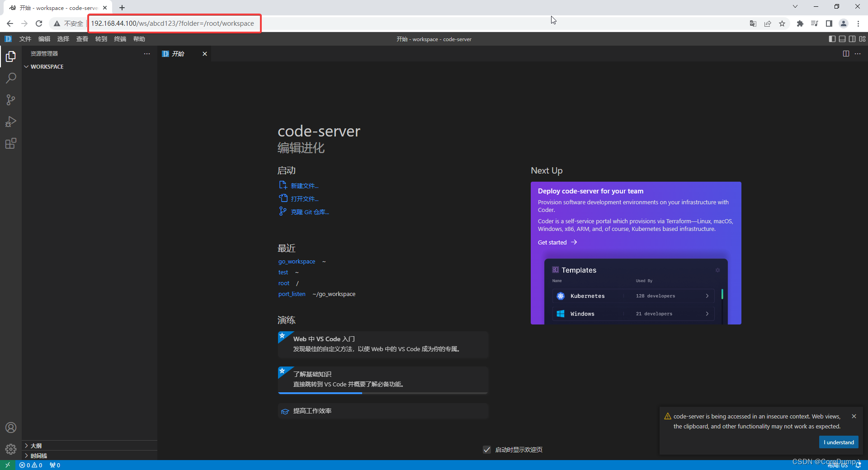Image resolution: width=868 pixels, height=470 pixels.
Task: Open the 文件 menu
Action: [25, 39]
